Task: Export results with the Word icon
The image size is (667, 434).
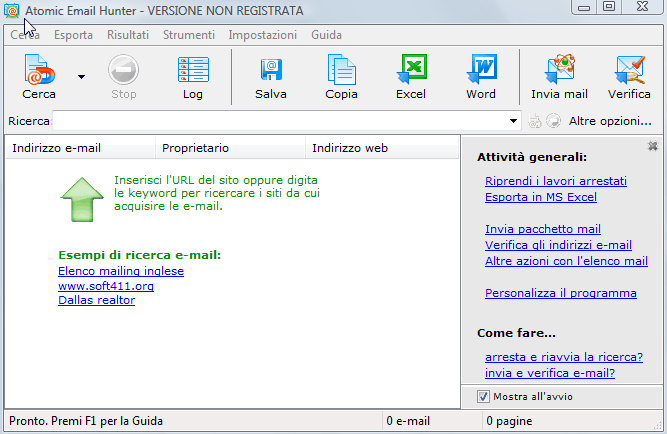Action: (x=481, y=75)
